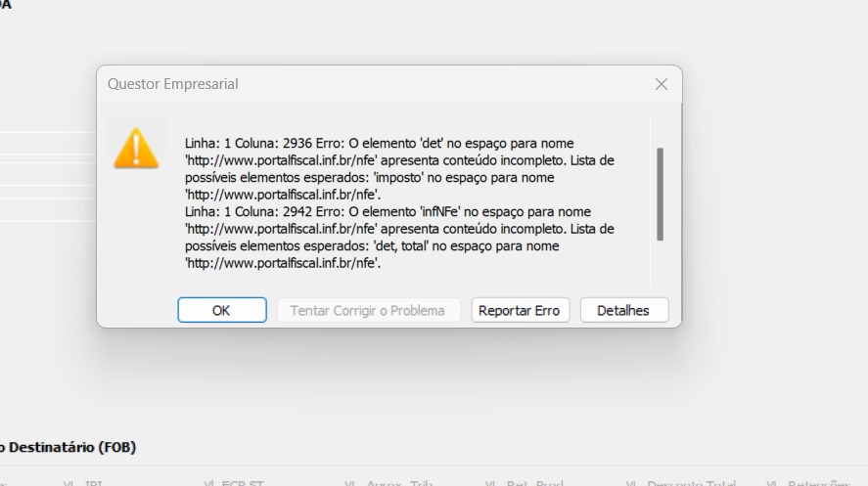The height and width of the screenshot is (486, 868).
Task: Click the yellow warning triangle icon
Action: pos(136,149)
